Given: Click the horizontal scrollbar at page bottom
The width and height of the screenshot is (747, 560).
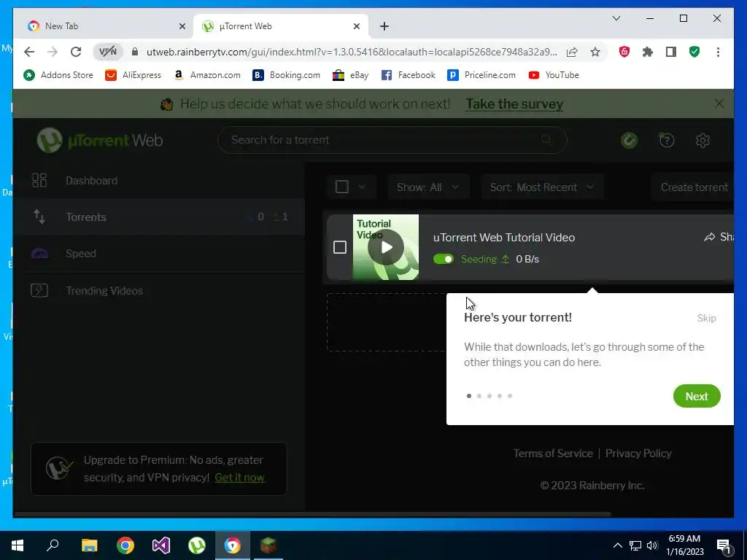Looking at the screenshot, I should (312, 514).
